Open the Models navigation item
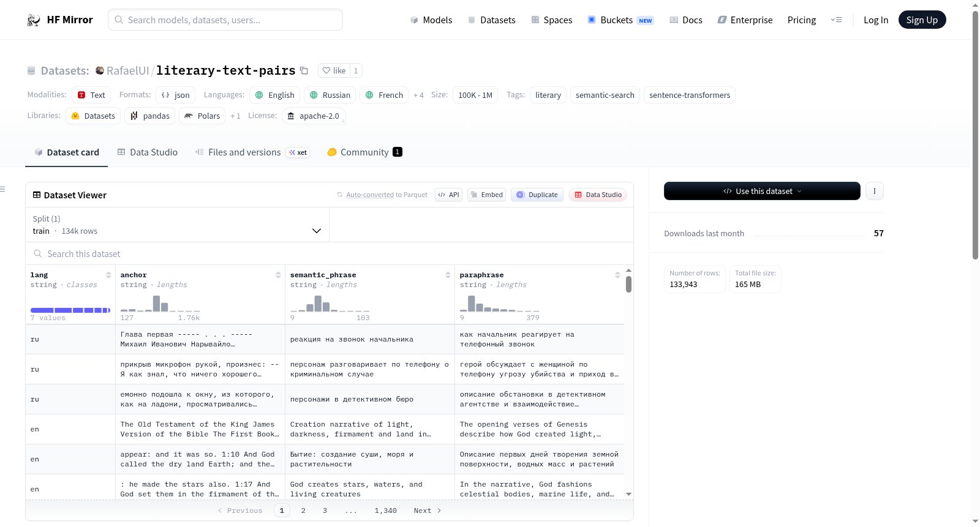The height and width of the screenshot is (527, 980). [x=431, y=20]
